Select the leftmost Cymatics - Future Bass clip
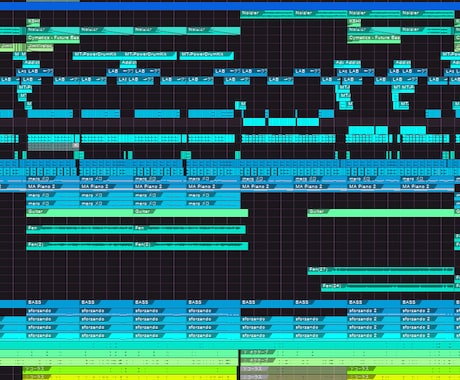 coord(53,39)
